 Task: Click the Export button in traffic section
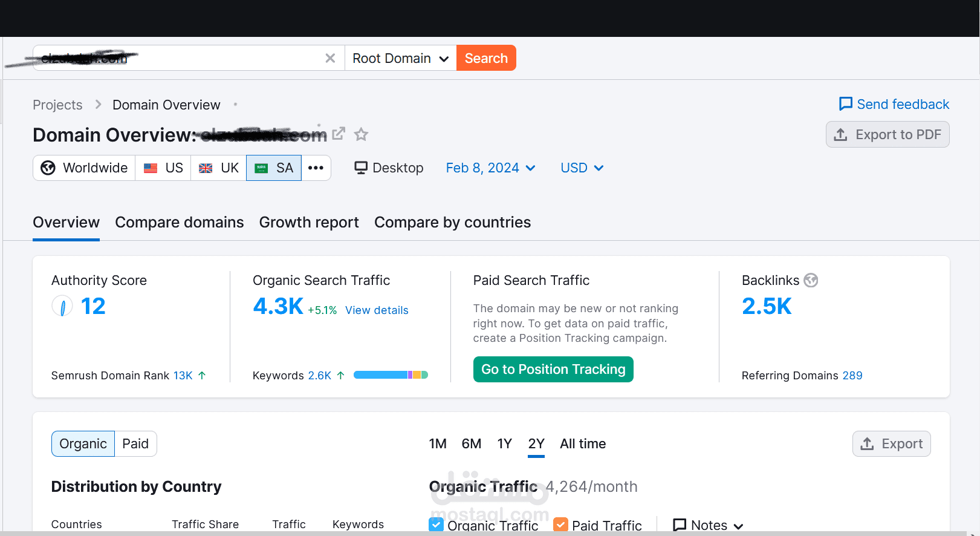[892, 443]
